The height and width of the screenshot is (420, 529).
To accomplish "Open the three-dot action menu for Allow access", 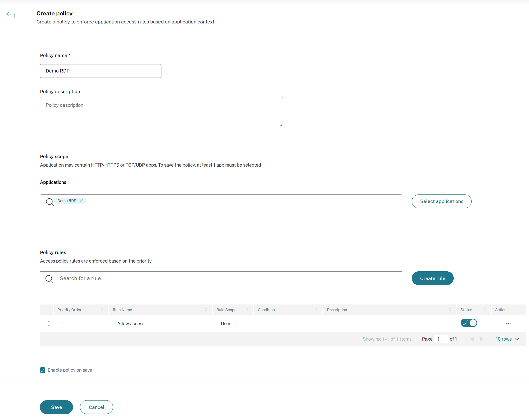I will (x=508, y=323).
